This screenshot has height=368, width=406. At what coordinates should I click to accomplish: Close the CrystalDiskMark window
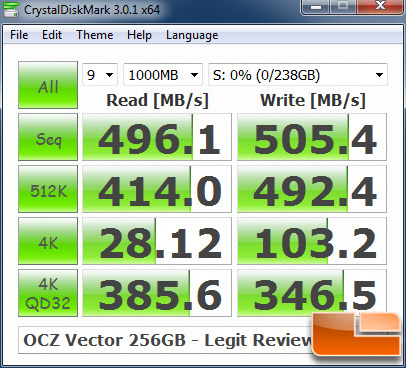[379, 7]
